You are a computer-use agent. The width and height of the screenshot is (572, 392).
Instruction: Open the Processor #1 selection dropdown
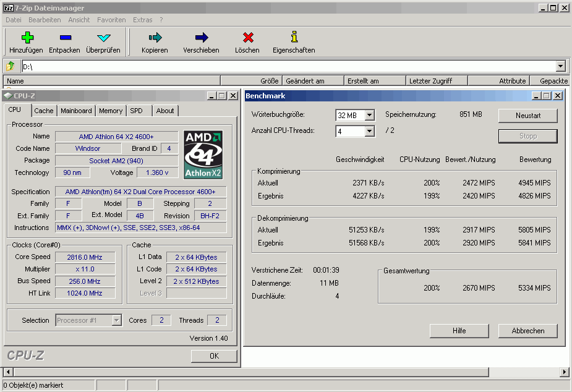click(116, 320)
